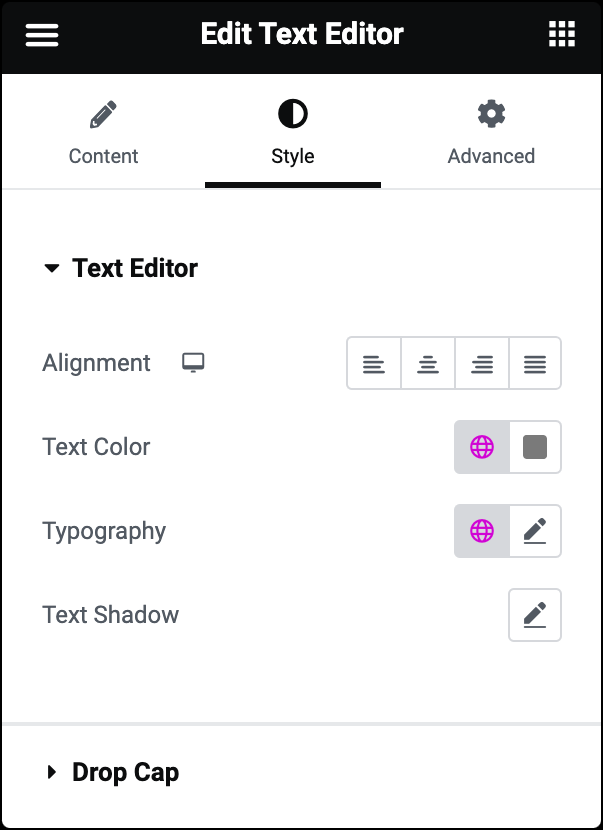Click the Text Color global globe icon
Image resolution: width=603 pixels, height=830 pixels.
pos(482,447)
